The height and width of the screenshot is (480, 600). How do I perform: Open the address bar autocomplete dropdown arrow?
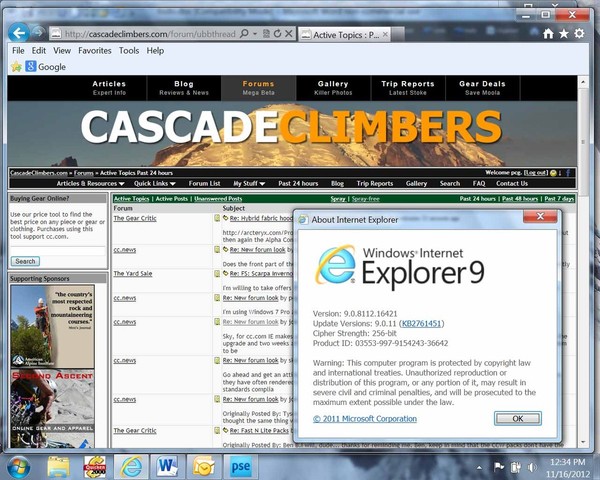[x=255, y=34]
